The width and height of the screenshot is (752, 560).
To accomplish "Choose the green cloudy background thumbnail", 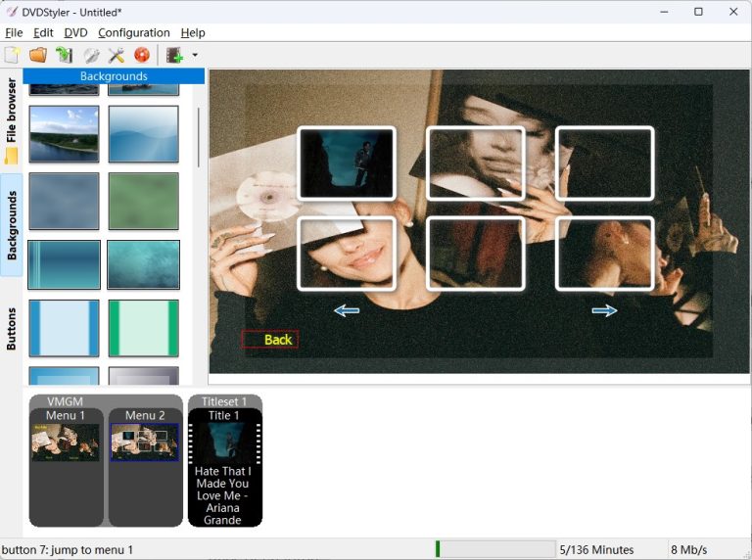I will [x=143, y=201].
